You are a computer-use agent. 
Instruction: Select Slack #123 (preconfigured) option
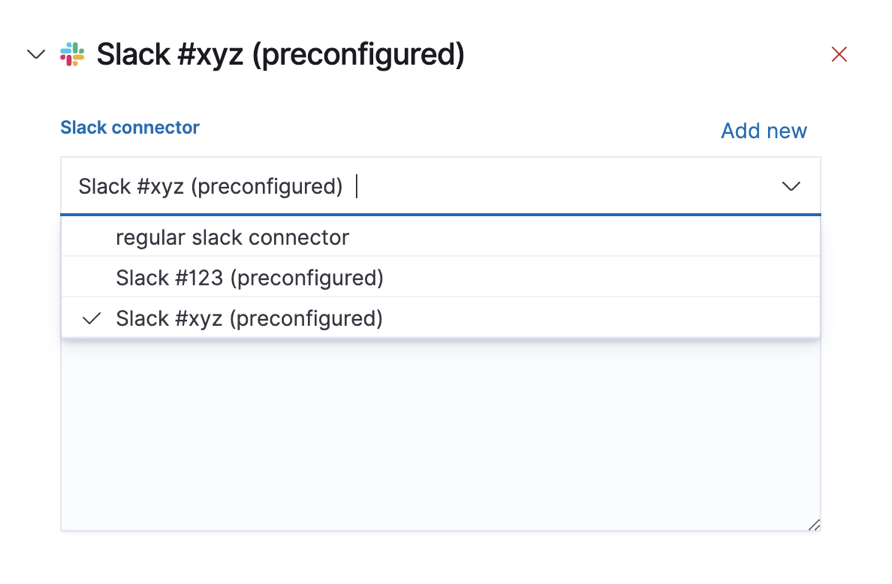(251, 277)
